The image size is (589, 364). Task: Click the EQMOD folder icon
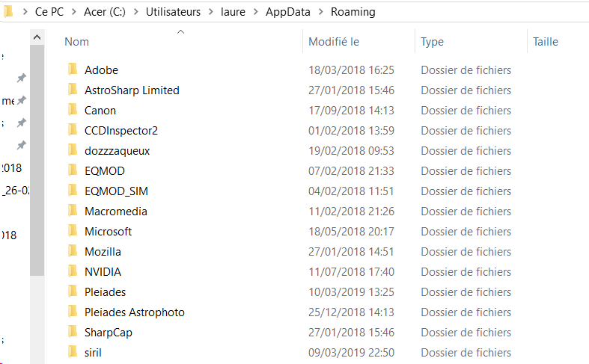click(73, 170)
